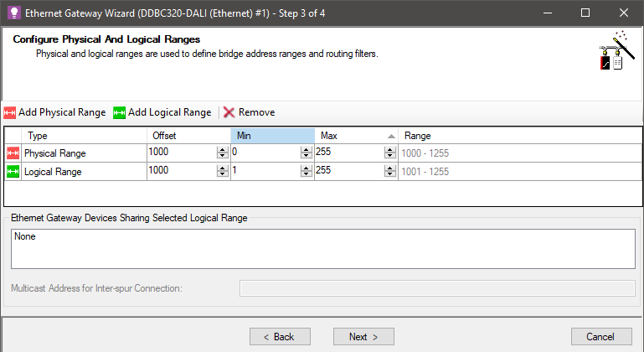Decrease Logical Range Offset with down arrow
Screen dimensions: 644x352
pyautogui.click(x=223, y=173)
